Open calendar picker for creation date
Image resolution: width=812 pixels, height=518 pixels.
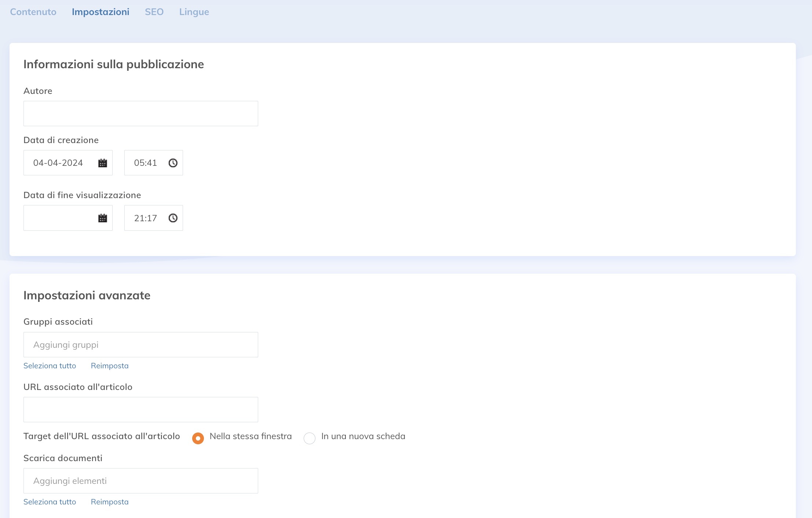click(103, 163)
